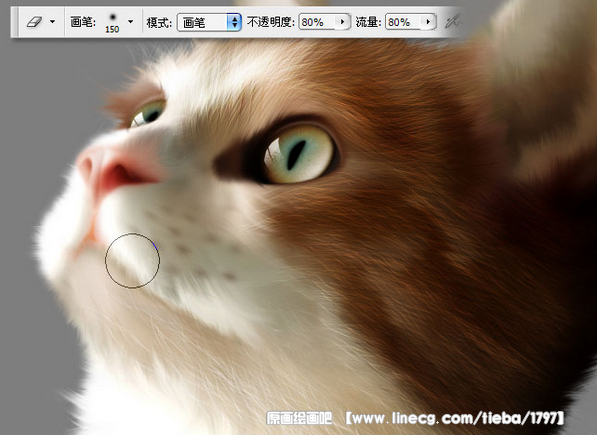597x435 pixels.
Task: Toggle the airbrush icon in options bar
Action: click(452, 22)
